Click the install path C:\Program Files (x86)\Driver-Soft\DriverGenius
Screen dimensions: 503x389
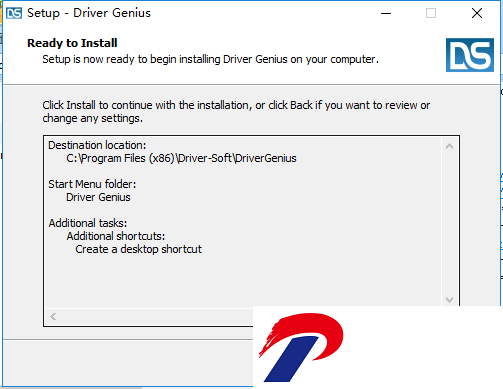(x=181, y=158)
